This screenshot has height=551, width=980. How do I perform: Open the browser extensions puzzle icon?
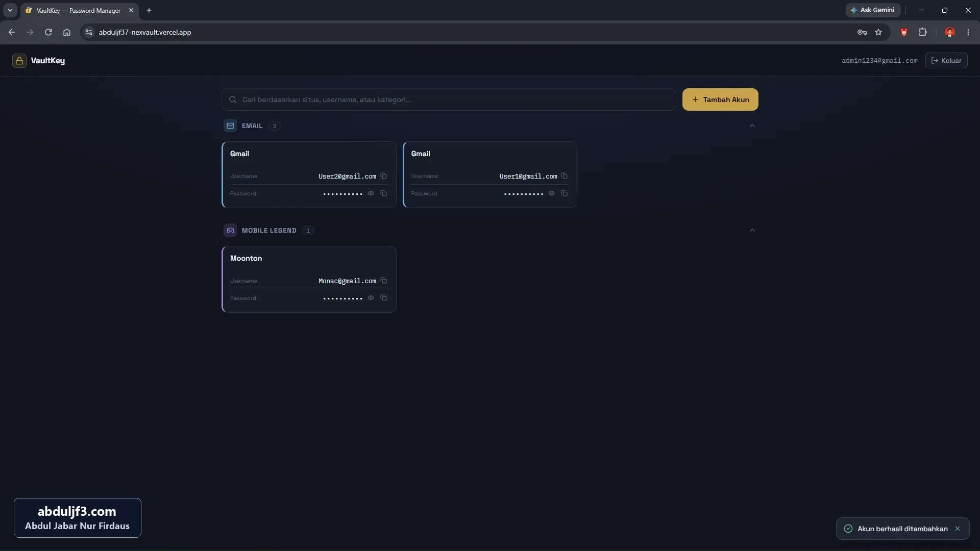click(x=922, y=32)
